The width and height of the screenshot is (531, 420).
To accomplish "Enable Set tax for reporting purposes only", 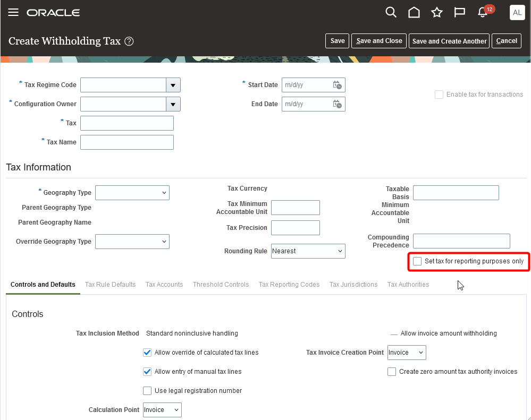I will coord(417,261).
